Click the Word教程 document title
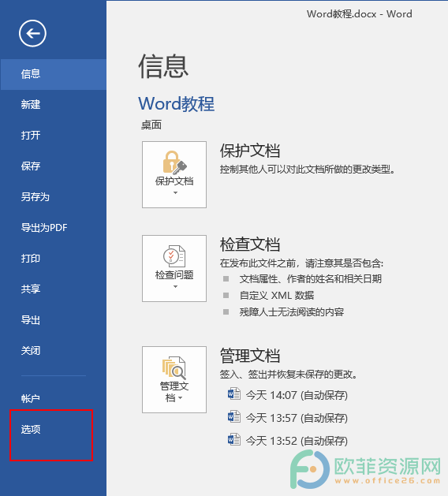 (177, 104)
